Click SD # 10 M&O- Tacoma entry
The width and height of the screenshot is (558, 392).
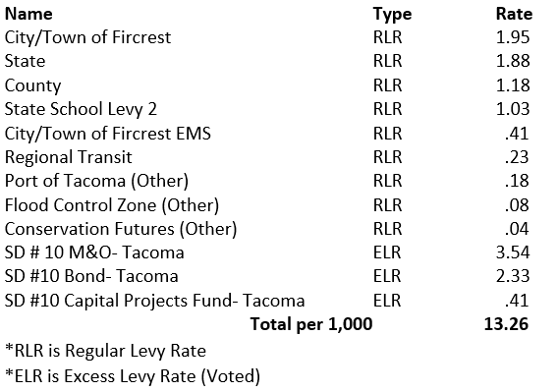pos(94,252)
